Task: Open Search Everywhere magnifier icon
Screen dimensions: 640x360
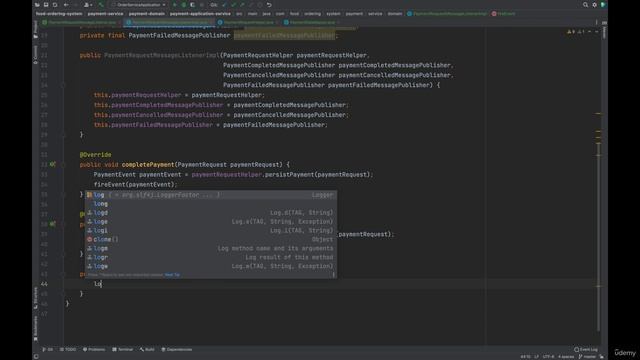Action: point(585,5)
